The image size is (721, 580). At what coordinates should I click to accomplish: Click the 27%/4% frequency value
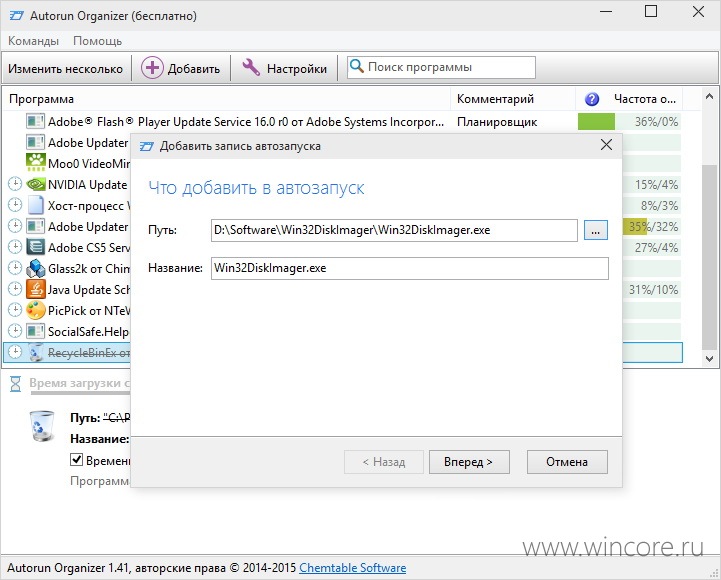[x=656, y=248]
